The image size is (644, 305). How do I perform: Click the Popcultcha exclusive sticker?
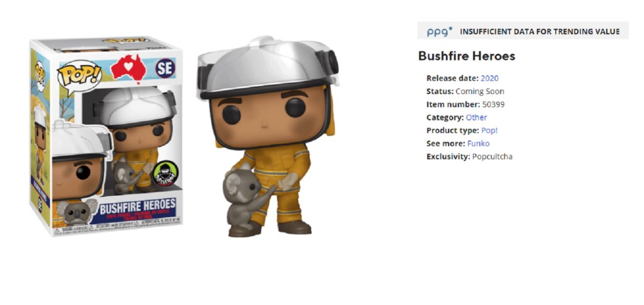[x=165, y=173]
